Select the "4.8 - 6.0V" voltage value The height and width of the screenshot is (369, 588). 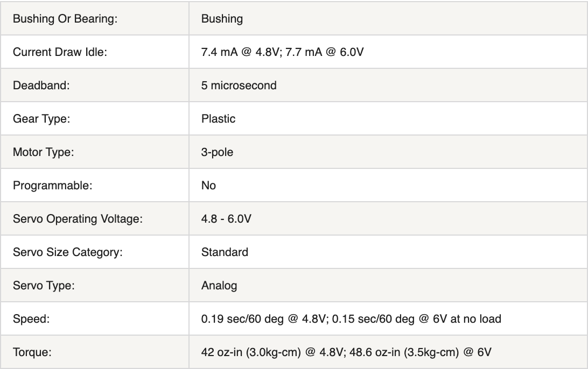point(226,219)
